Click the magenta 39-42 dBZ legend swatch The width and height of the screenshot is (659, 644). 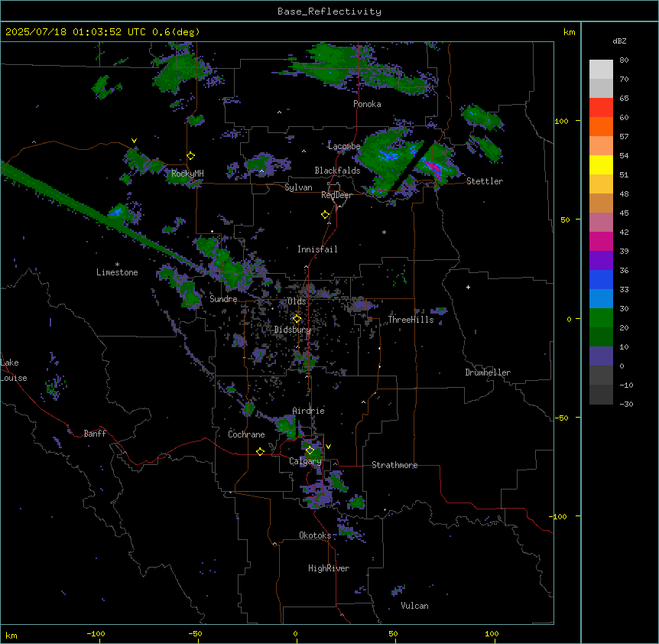click(x=601, y=241)
